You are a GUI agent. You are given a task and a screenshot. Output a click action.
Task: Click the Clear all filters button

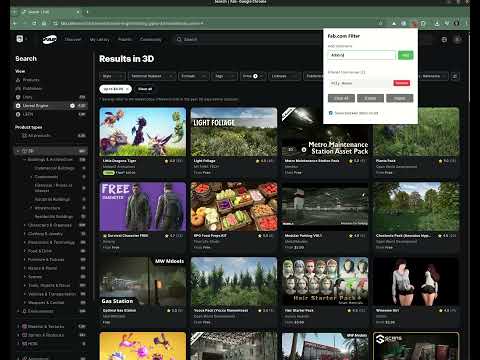coord(145,89)
